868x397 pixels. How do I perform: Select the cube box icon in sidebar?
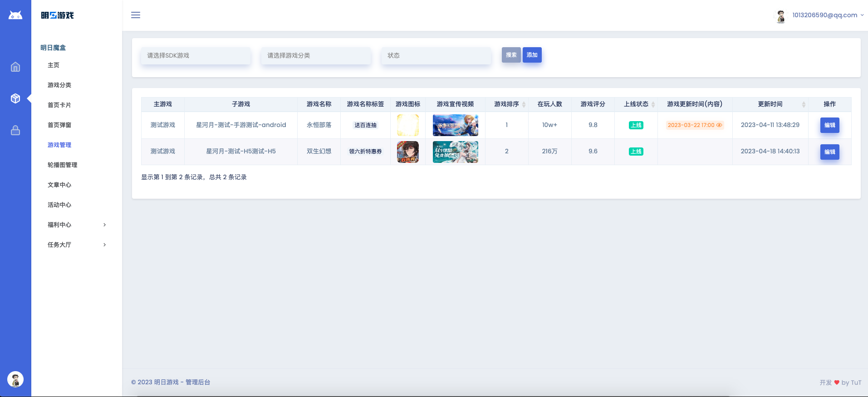[x=15, y=98]
